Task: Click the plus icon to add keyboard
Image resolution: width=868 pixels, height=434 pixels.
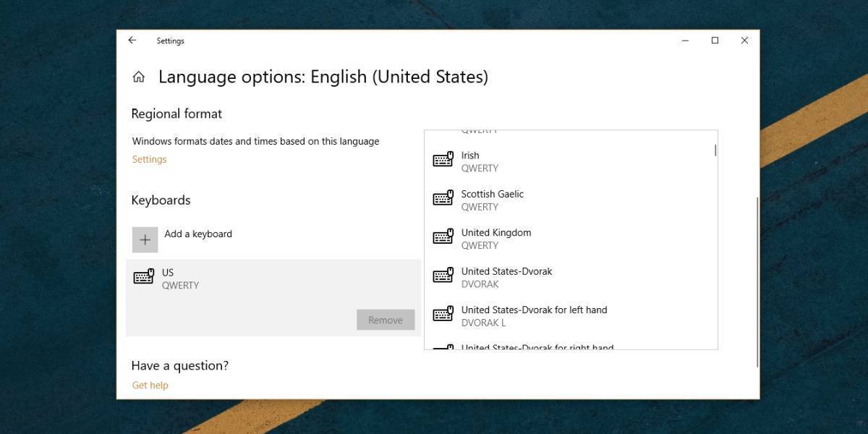Action: click(145, 239)
